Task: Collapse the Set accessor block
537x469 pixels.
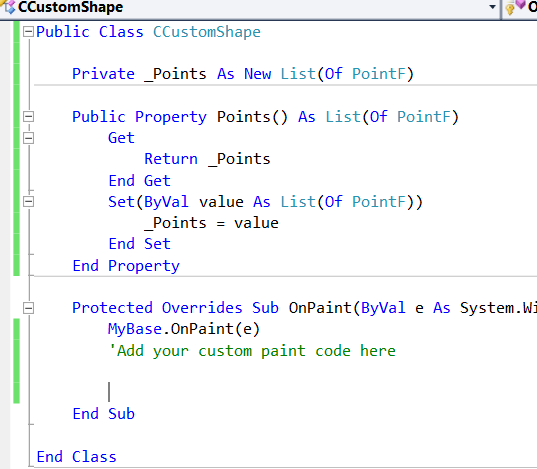Action: (x=28, y=201)
